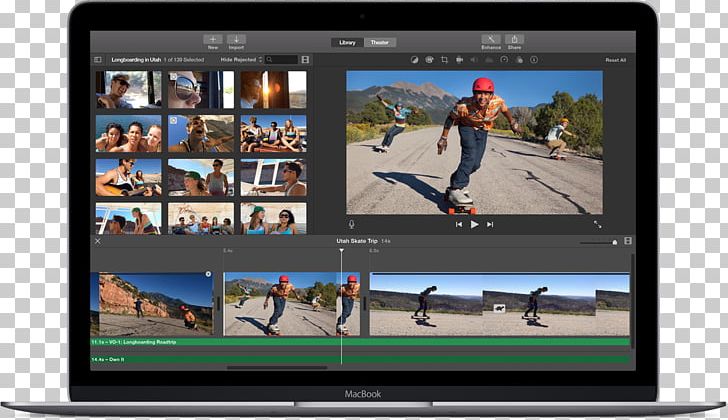Select the two women in hats thumbnail
The height and width of the screenshot is (420, 728).
(x=273, y=218)
